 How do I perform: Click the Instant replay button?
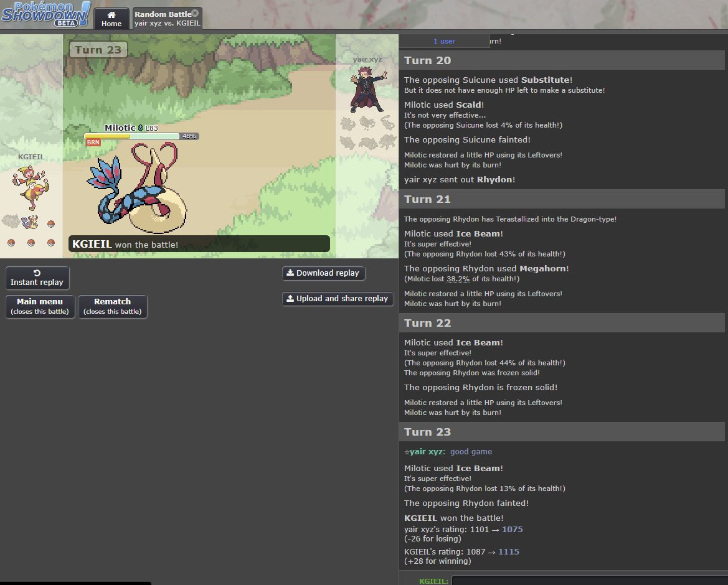click(37, 278)
